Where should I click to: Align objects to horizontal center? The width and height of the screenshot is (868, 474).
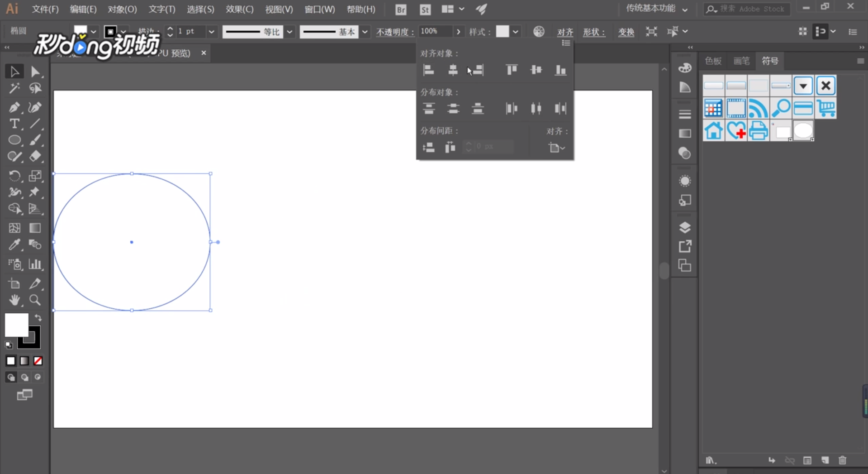pos(453,70)
